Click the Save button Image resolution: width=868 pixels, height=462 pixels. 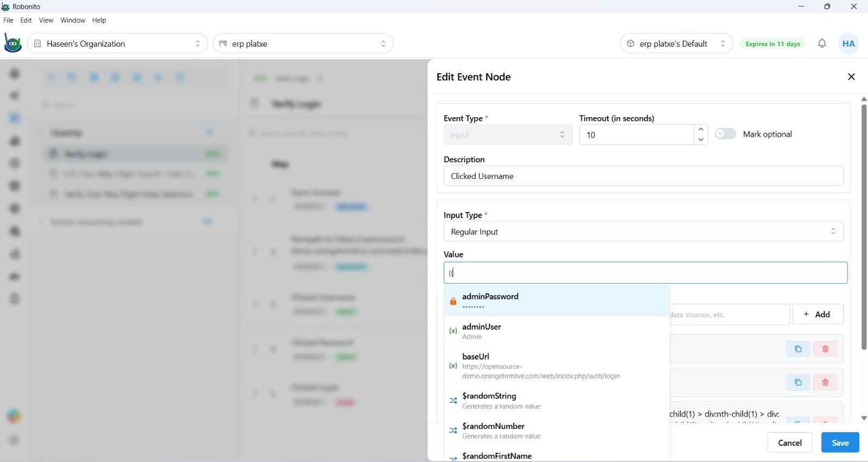pos(840,442)
